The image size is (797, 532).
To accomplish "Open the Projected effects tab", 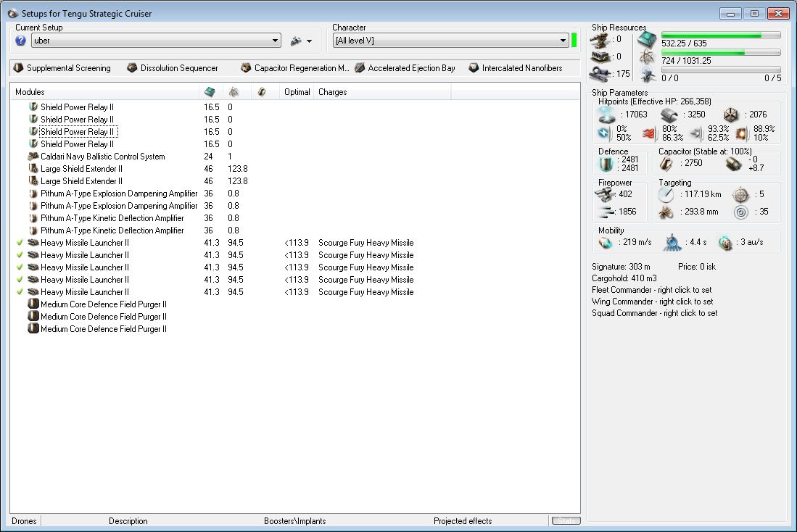I will click(463, 521).
